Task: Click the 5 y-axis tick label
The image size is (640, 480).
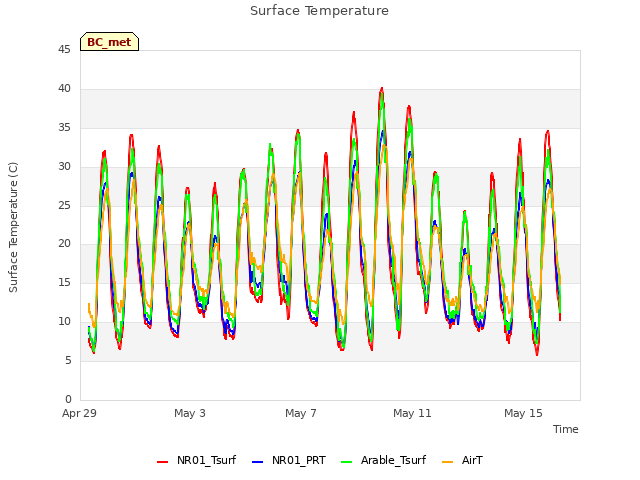Action: coord(68,360)
